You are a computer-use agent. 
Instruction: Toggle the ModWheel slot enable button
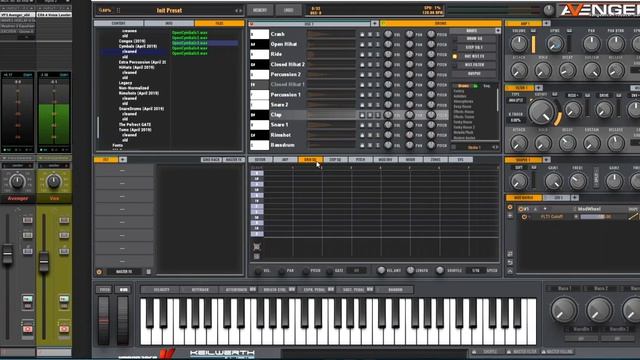coord(521,209)
